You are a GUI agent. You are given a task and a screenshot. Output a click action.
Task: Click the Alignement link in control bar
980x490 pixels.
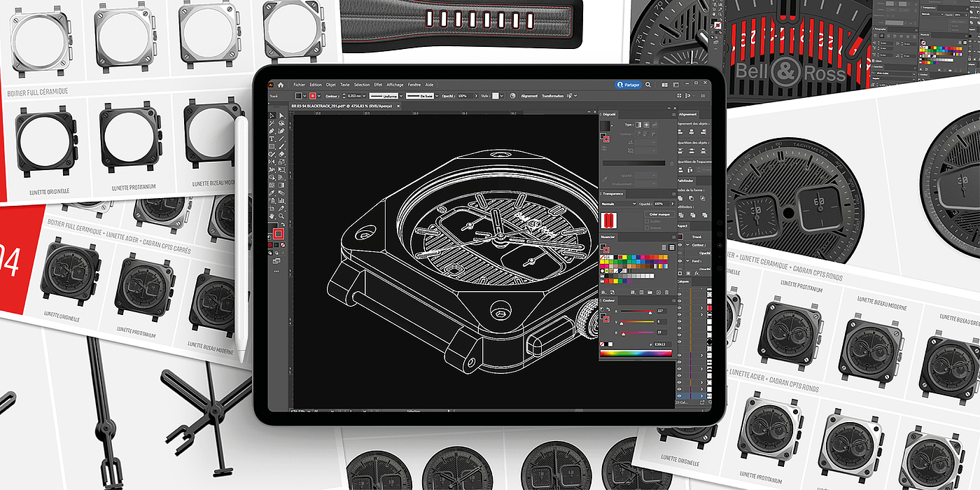click(529, 96)
